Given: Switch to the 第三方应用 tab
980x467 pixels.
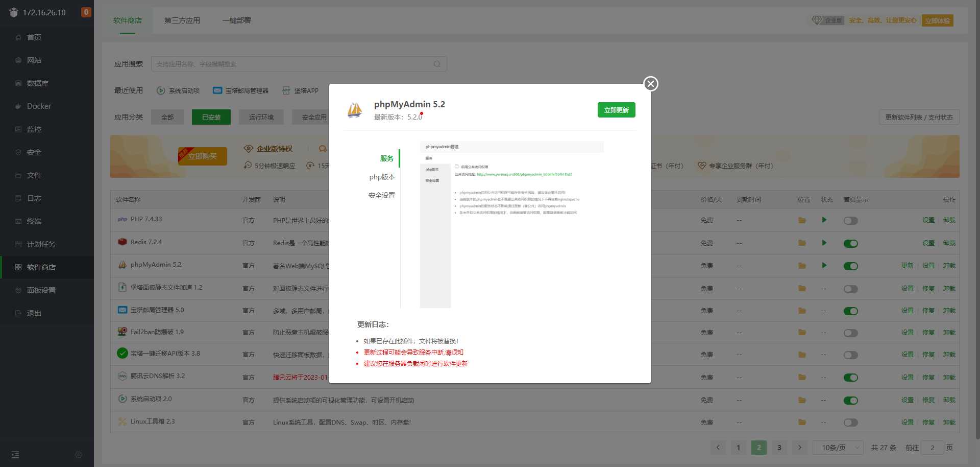Looking at the screenshot, I should (x=182, y=20).
